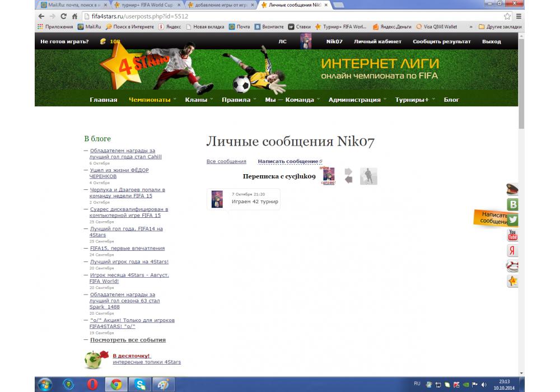Click the "Написать сообщение" link above conversation

[x=288, y=161]
